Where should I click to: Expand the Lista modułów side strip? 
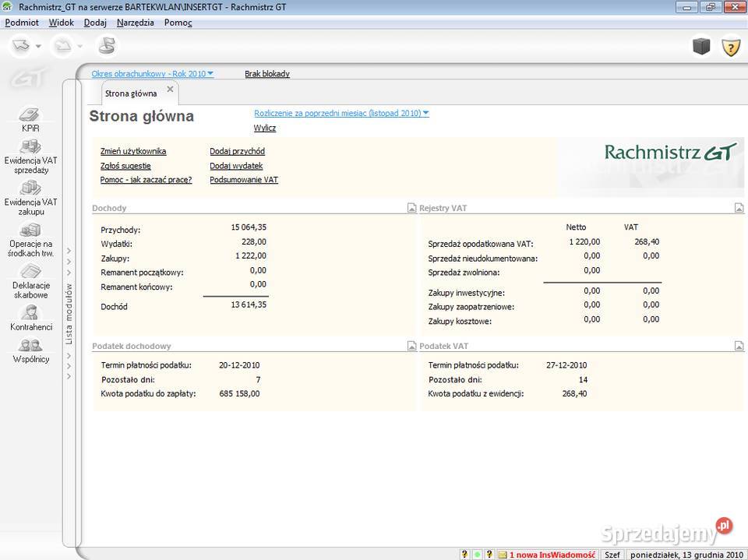(69, 314)
